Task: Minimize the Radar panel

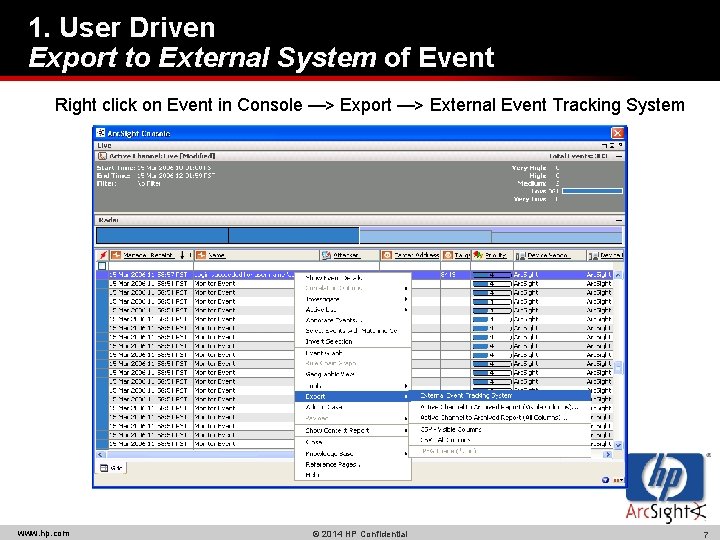Action: [x=619, y=220]
